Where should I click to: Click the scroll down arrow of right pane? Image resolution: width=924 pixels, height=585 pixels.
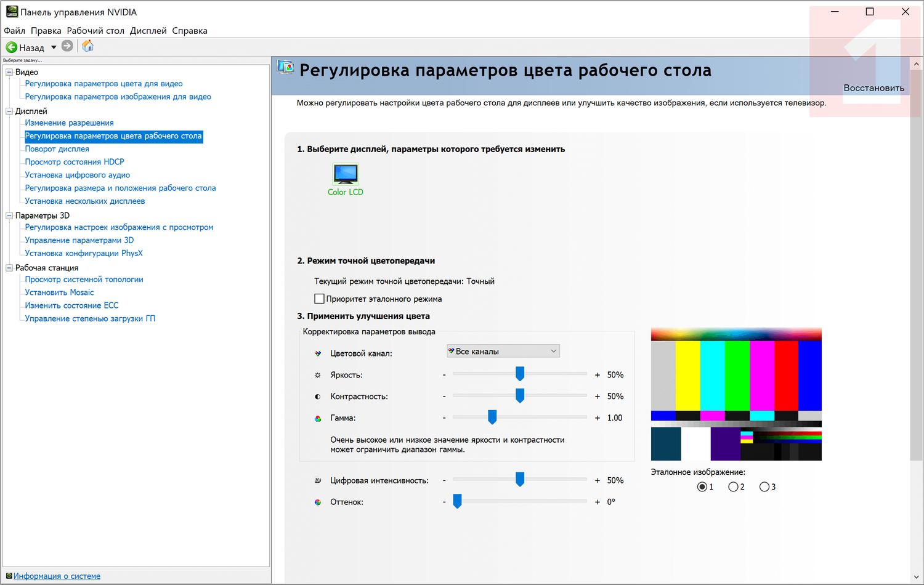pyautogui.click(x=917, y=577)
